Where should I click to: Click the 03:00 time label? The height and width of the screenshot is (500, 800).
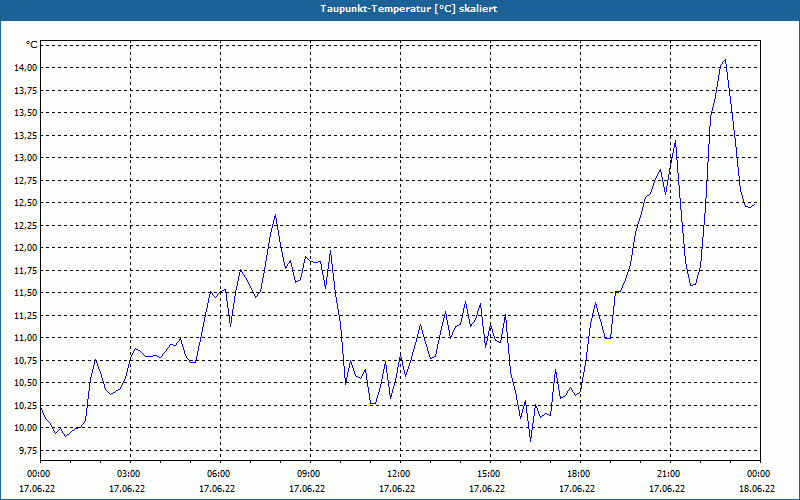click(x=131, y=474)
